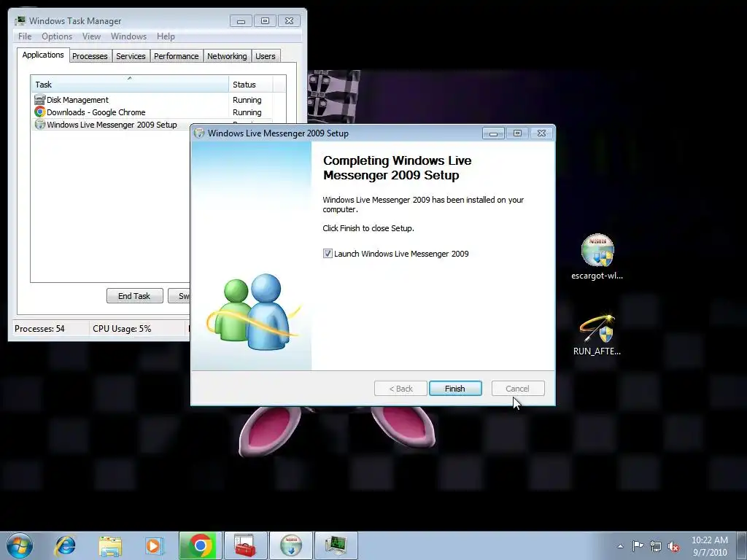Switch to the Users tab

pyautogui.click(x=266, y=56)
